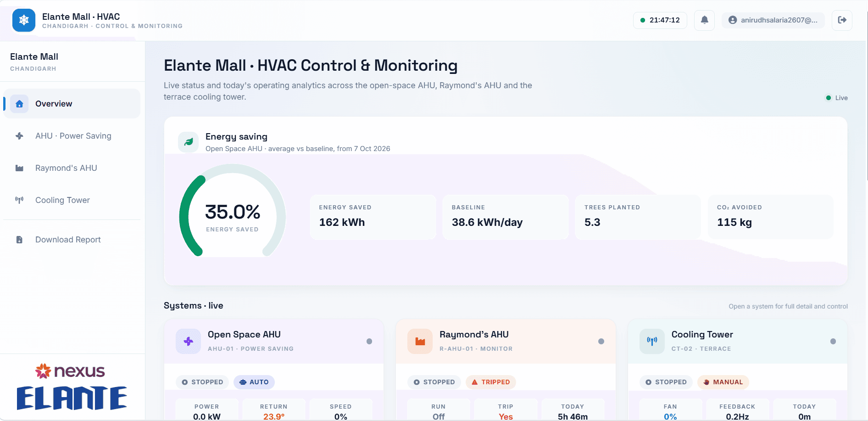Click the snowflake HVAC app logo

(x=24, y=20)
